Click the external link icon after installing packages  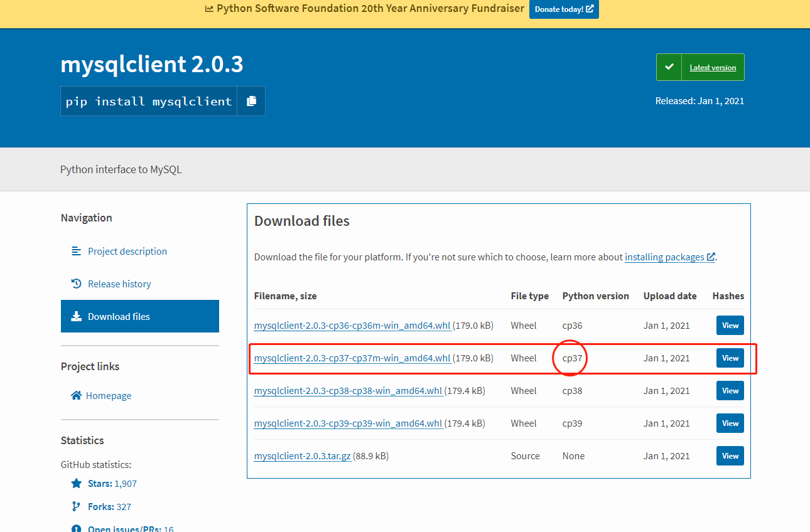pos(711,257)
